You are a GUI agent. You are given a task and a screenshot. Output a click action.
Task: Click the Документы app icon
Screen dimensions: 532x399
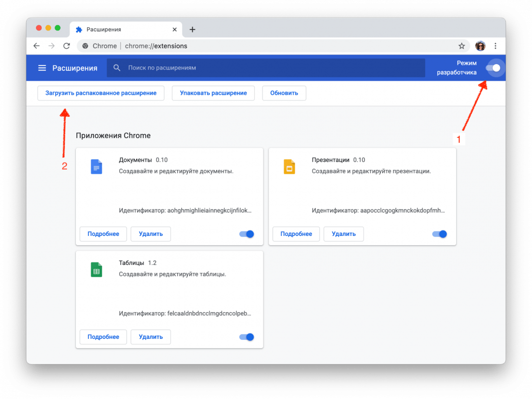pyautogui.click(x=96, y=166)
